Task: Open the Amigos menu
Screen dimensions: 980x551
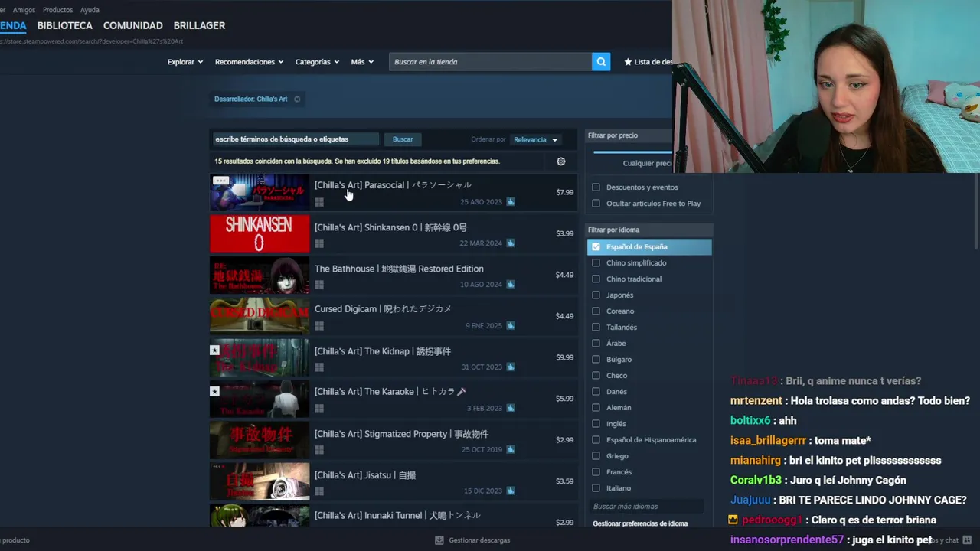Action: (24, 10)
